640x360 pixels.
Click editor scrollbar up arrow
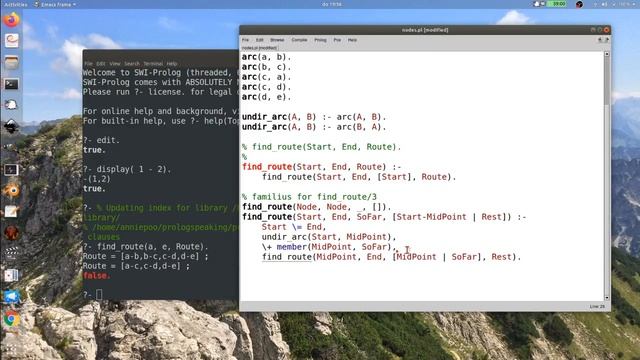[607, 54]
